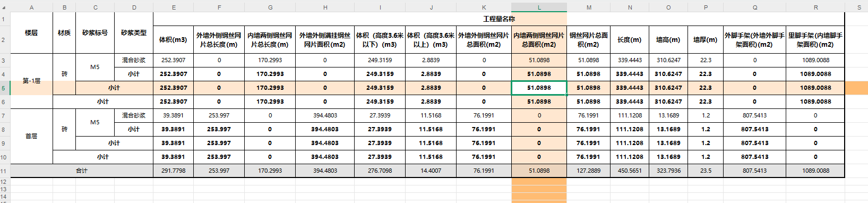Click the 111.1208 cell in row 10
The width and height of the screenshot is (868, 203).
click(x=630, y=157)
